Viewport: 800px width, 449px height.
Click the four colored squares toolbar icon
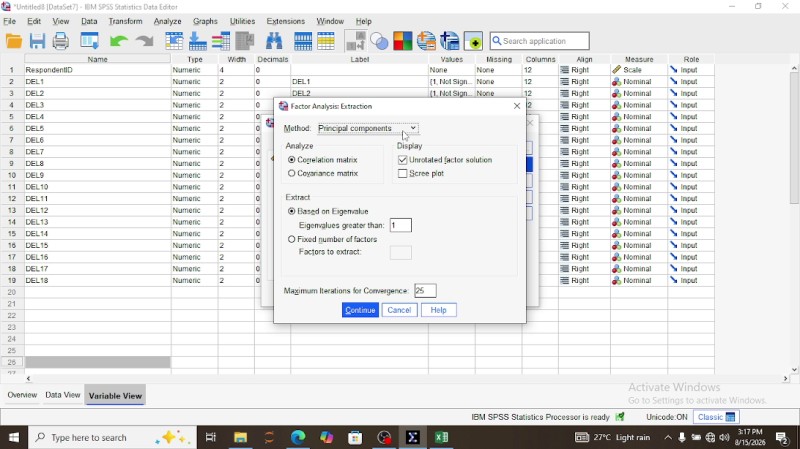pyautogui.click(x=403, y=41)
